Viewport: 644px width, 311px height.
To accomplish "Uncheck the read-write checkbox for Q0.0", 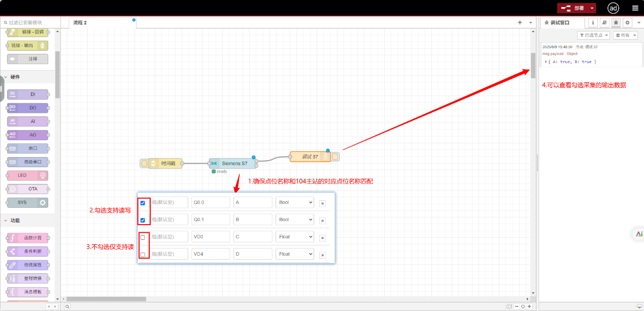I will (143, 203).
